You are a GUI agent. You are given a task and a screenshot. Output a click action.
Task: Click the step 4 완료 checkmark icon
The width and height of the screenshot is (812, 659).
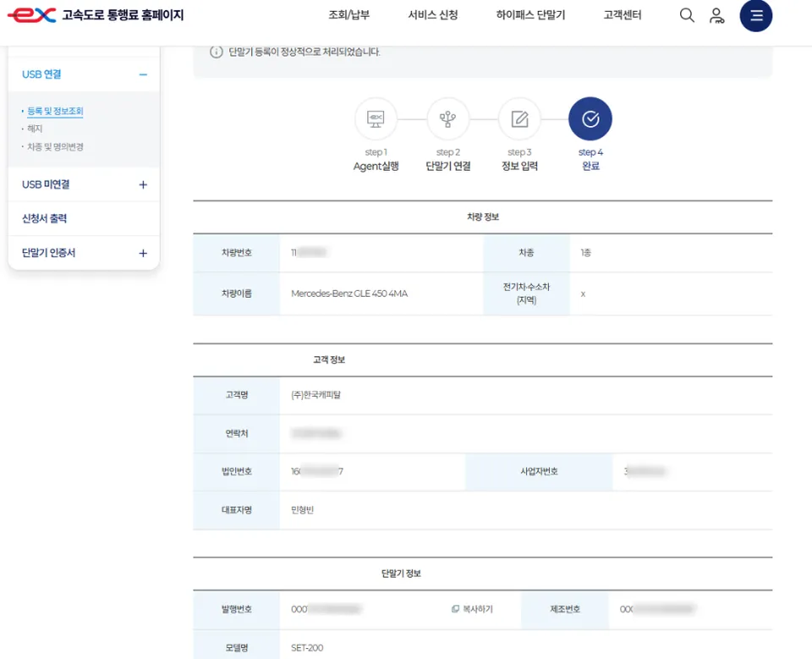click(x=590, y=119)
